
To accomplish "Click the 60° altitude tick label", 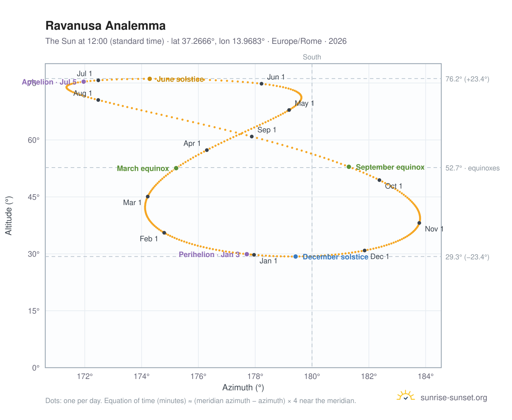I will [x=34, y=140].
